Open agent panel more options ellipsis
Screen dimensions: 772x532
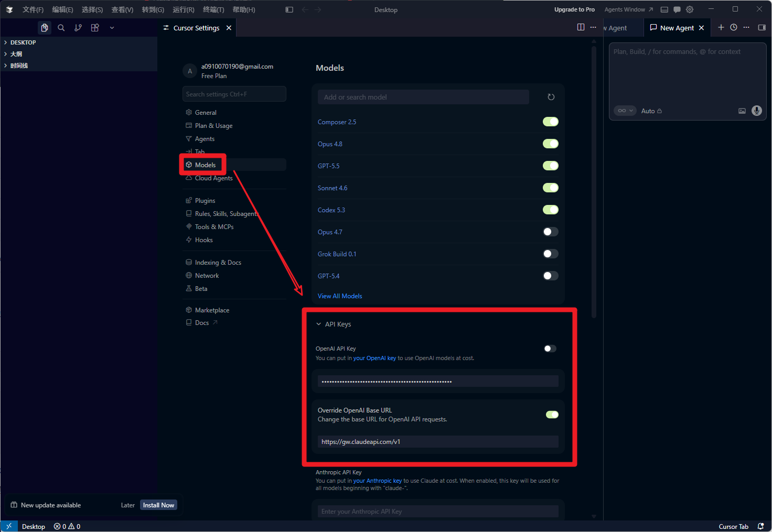coord(746,27)
